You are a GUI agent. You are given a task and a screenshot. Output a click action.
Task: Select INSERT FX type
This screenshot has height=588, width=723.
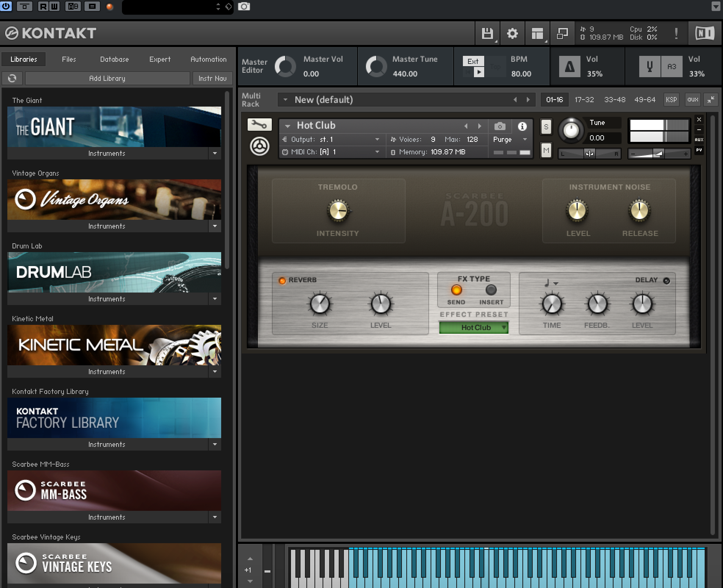point(491,290)
